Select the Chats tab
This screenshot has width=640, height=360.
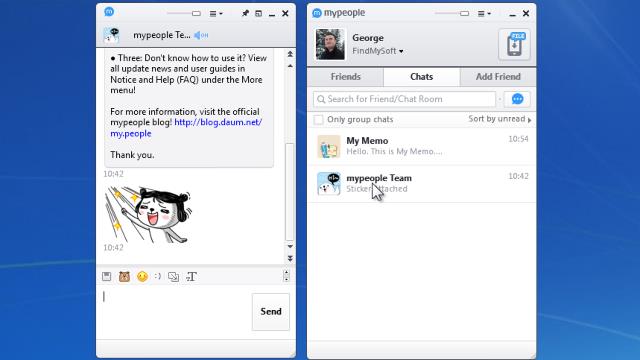422,77
